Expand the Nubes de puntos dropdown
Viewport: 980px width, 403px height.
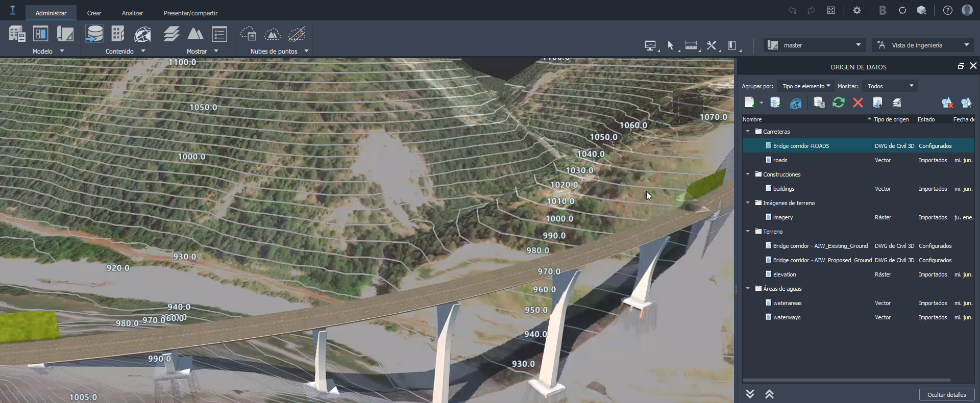pyautogui.click(x=306, y=51)
